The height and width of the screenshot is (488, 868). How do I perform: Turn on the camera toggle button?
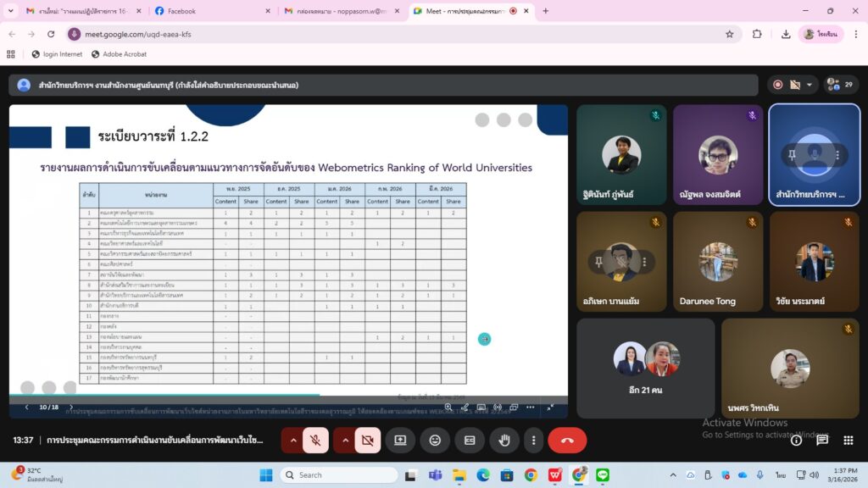[x=367, y=441]
